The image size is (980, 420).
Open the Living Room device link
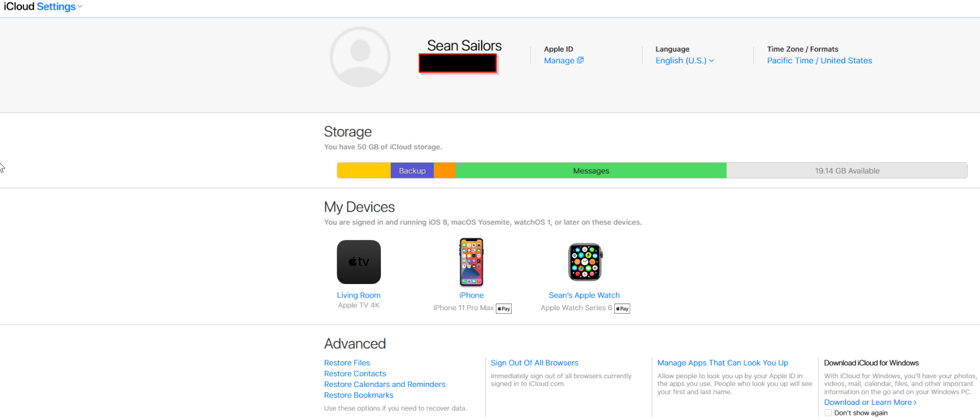coord(359,295)
